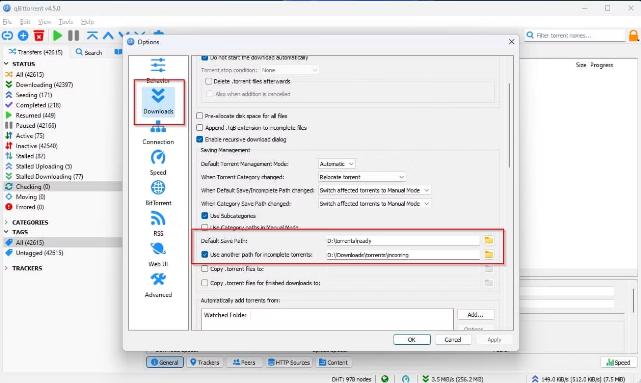Viewport: 641px width, 383px height.
Task: Open BitTorrent settings in Options
Action: click(158, 193)
